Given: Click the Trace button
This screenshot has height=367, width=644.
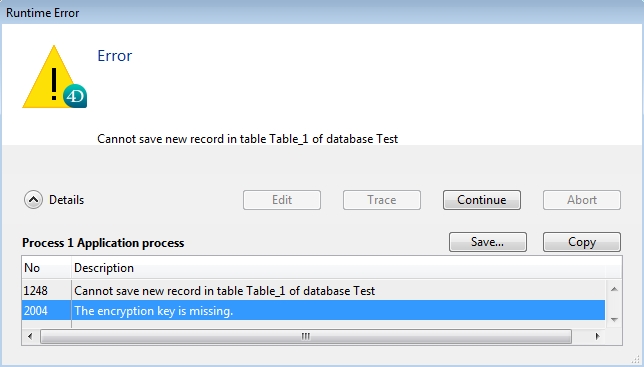Looking at the screenshot, I should coord(382,200).
